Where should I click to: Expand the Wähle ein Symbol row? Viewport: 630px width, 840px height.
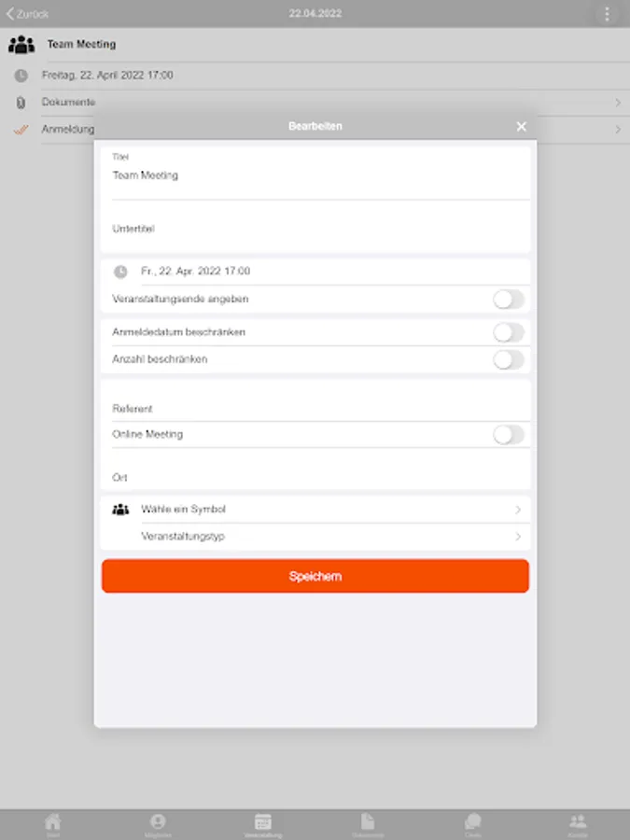point(315,510)
